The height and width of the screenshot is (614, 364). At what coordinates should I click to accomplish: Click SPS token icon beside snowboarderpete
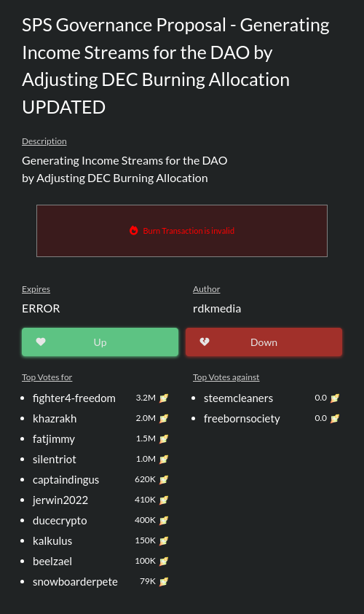click(x=164, y=581)
